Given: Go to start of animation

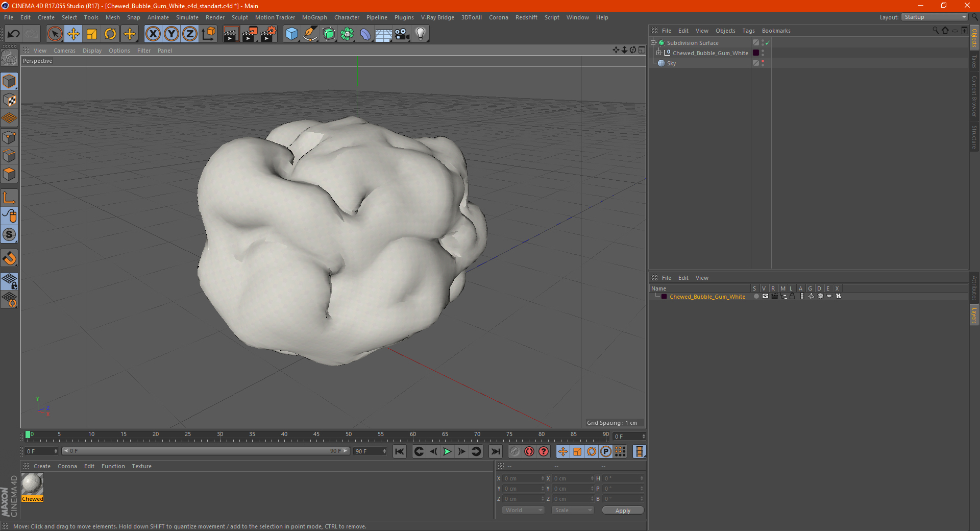Looking at the screenshot, I should click(x=400, y=451).
